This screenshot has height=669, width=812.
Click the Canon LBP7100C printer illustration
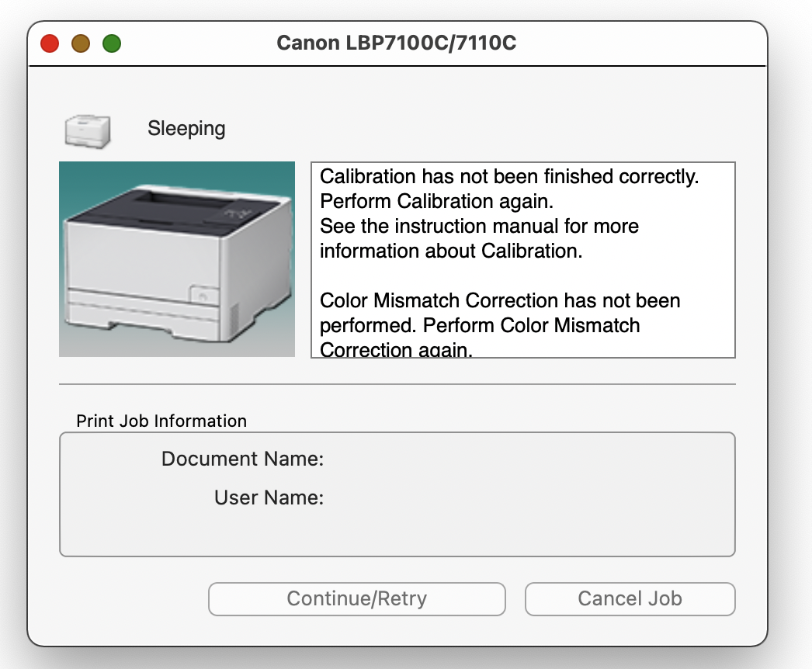coord(176,258)
